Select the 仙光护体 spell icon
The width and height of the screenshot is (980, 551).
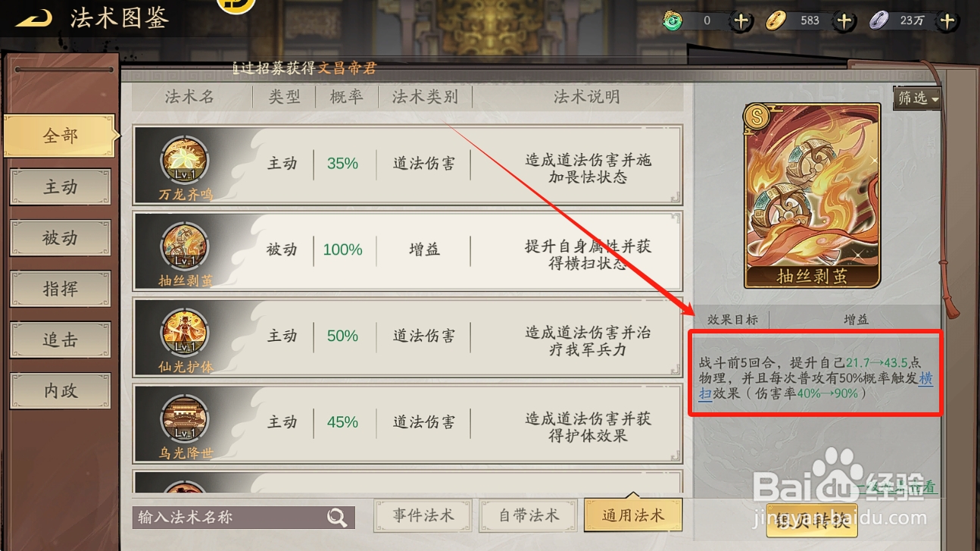186,334
